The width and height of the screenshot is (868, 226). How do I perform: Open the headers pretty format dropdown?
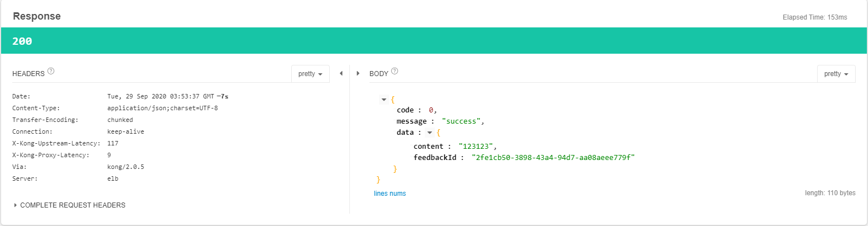310,74
